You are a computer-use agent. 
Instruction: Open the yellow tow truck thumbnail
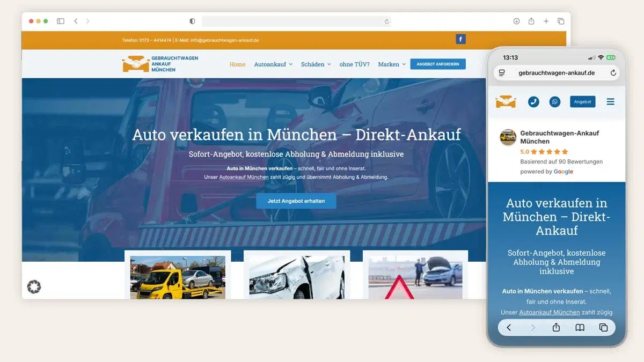click(178, 277)
